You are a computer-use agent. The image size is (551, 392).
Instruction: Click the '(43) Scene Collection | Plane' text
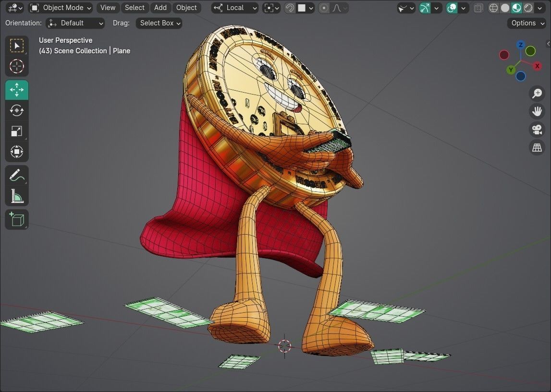pos(85,51)
